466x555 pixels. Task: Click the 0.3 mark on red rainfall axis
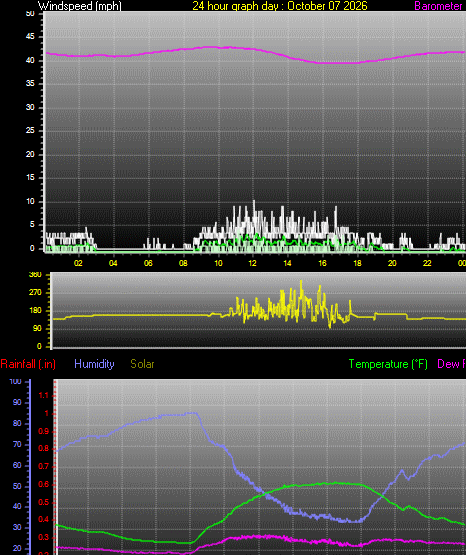[44, 538]
